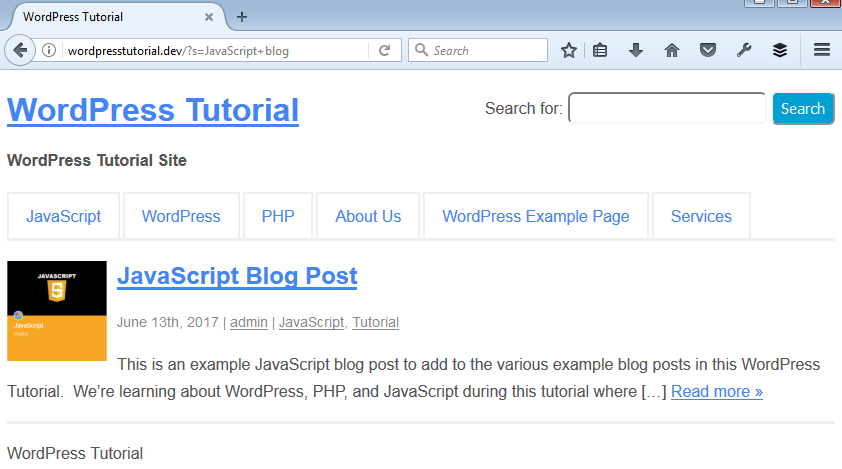Viewport: 842px width, 469px height.
Task: Click the browser back arrow button
Action: (x=19, y=50)
